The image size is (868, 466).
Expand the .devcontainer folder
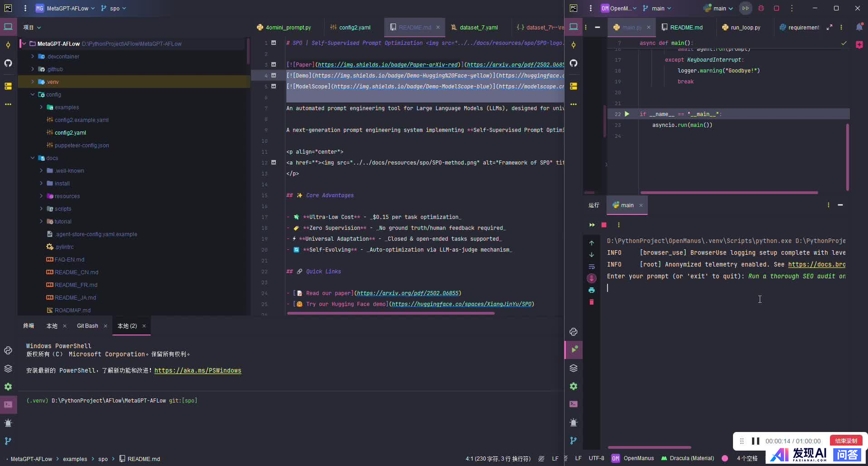[x=33, y=56]
